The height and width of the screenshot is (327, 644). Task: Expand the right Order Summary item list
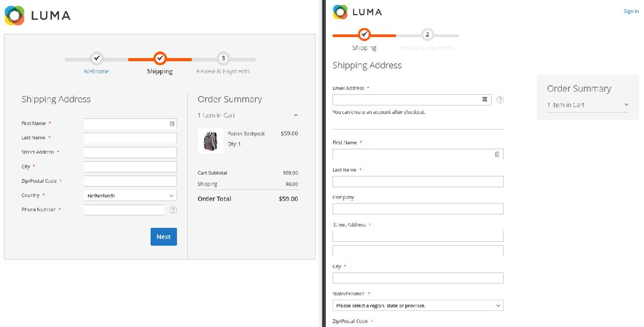coord(626,105)
